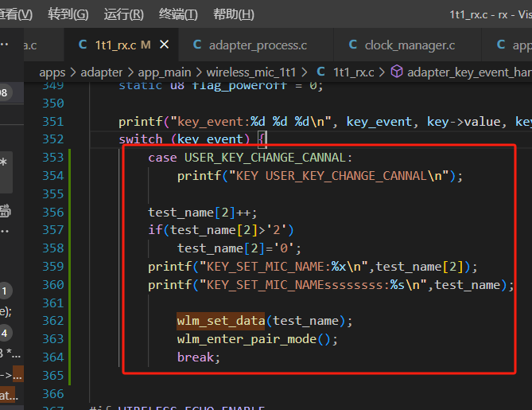
Task: Open the 终端(T) menu
Action: tap(178, 14)
